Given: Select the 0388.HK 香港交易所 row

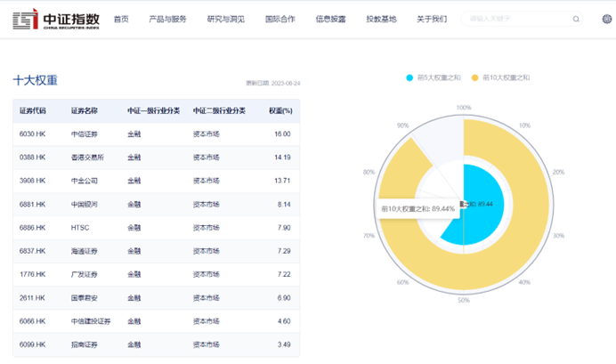Looking at the screenshot, I should pos(156,158).
